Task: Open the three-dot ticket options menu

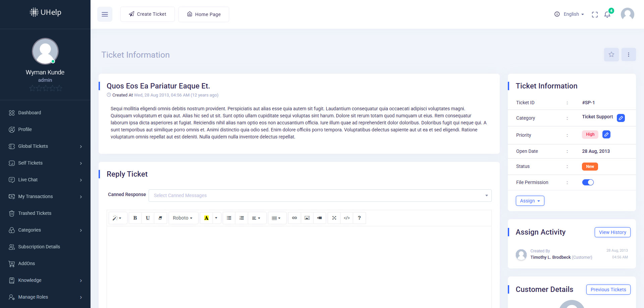Action: point(628,55)
